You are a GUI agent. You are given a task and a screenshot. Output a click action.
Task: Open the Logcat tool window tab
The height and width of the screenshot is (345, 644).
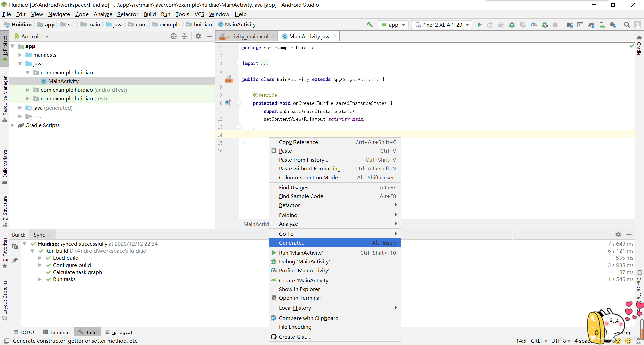pyautogui.click(x=119, y=332)
